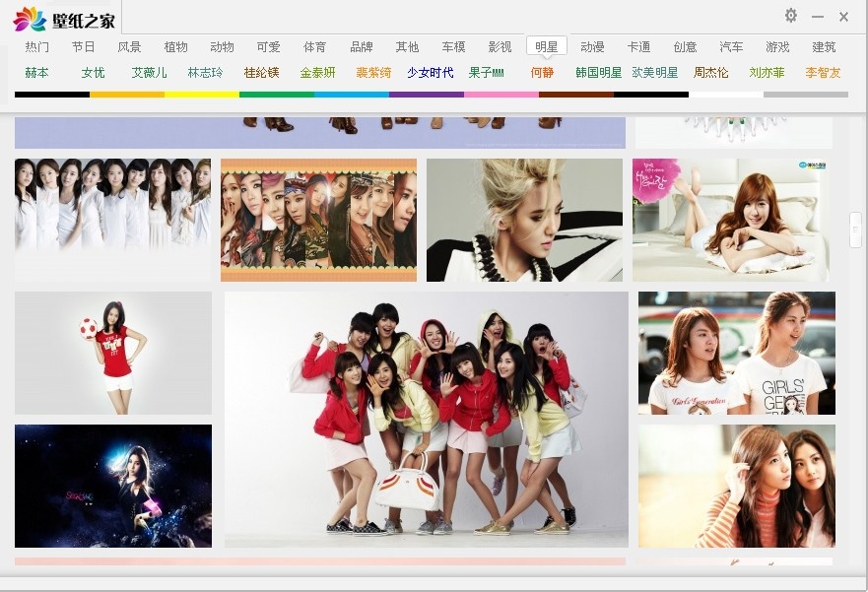Choose the 少女时代 tag
868x592 pixels.
point(431,73)
